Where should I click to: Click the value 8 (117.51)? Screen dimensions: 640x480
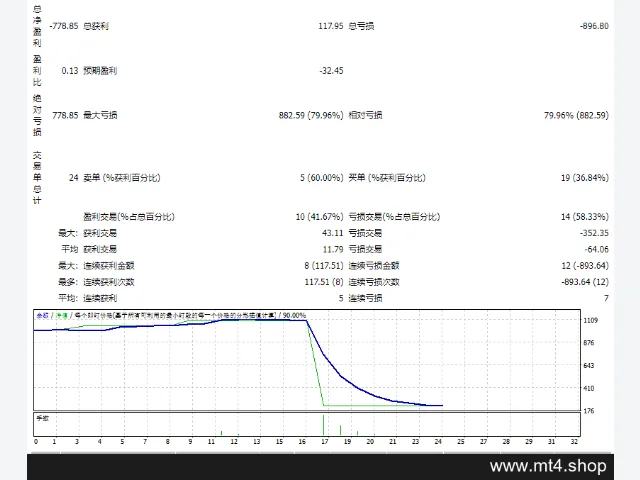tap(324, 266)
